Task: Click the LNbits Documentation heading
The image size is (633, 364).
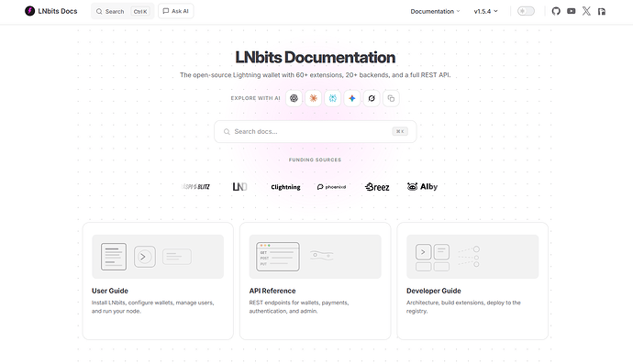Action: point(315,57)
